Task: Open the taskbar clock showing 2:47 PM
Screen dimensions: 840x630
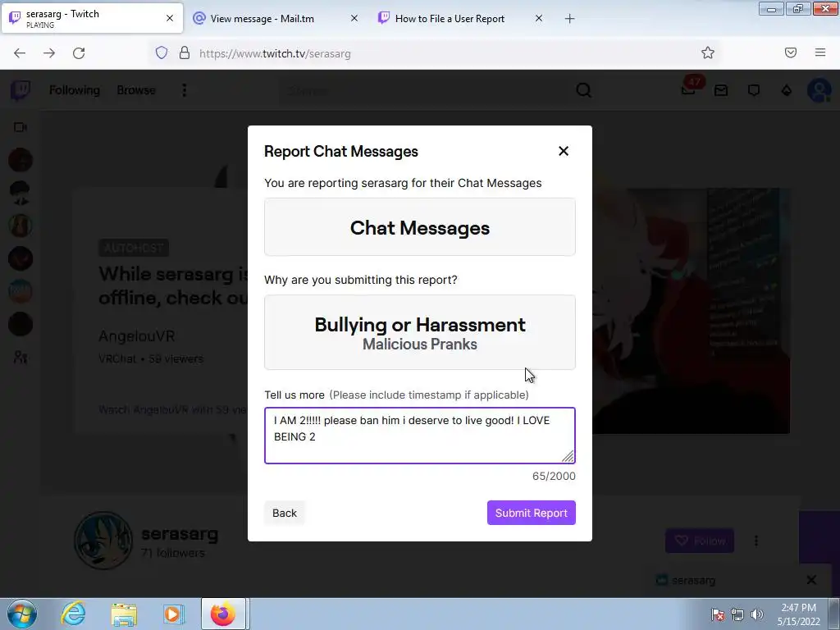Action: 798,614
